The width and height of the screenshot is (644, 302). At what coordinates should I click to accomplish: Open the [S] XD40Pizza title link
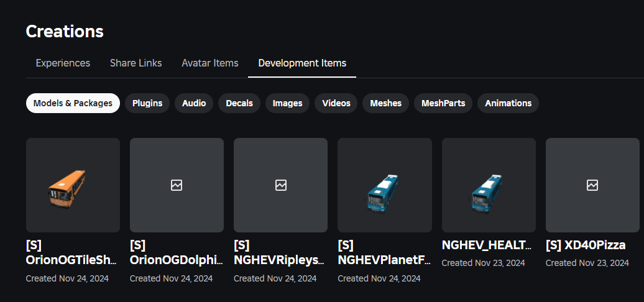[585, 245]
